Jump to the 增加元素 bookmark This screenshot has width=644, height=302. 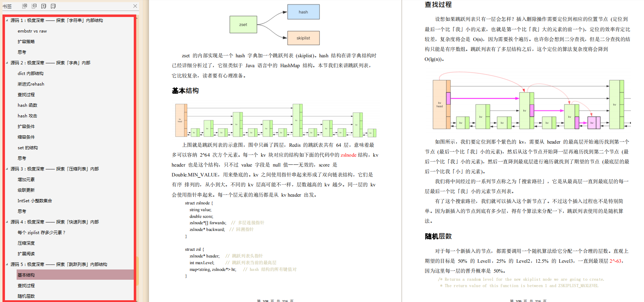pos(26,180)
